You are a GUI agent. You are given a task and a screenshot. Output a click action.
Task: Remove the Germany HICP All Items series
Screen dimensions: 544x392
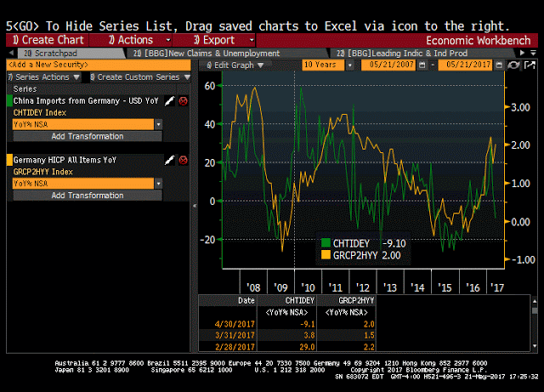click(x=184, y=160)
